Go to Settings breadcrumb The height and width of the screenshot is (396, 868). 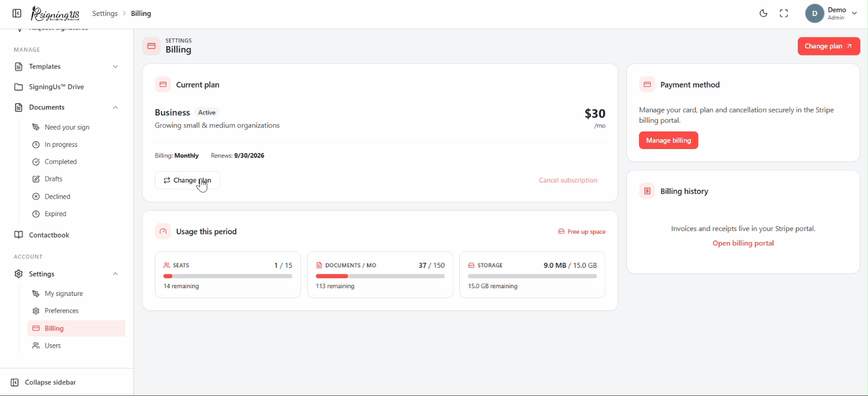point(105,13)
